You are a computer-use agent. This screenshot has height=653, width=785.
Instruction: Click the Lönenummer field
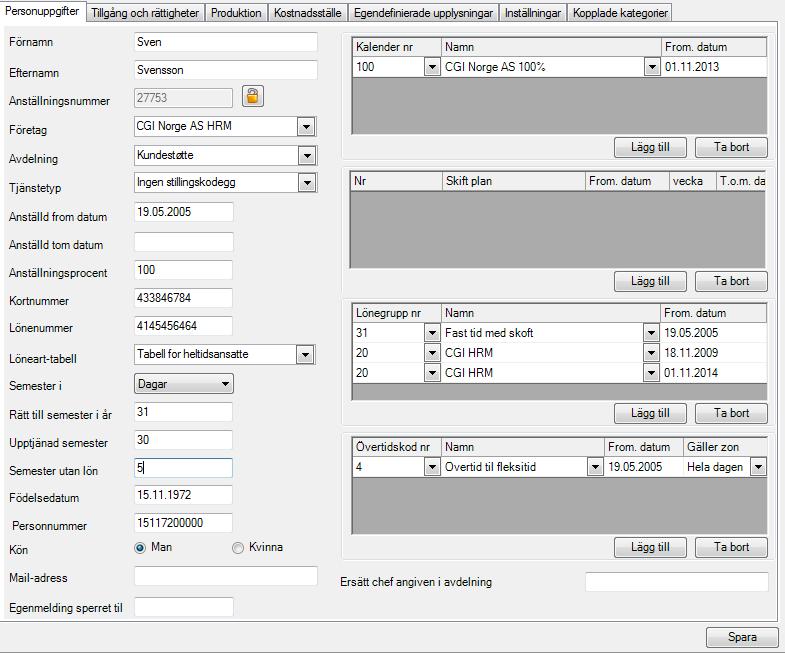(x=183, y=326)
